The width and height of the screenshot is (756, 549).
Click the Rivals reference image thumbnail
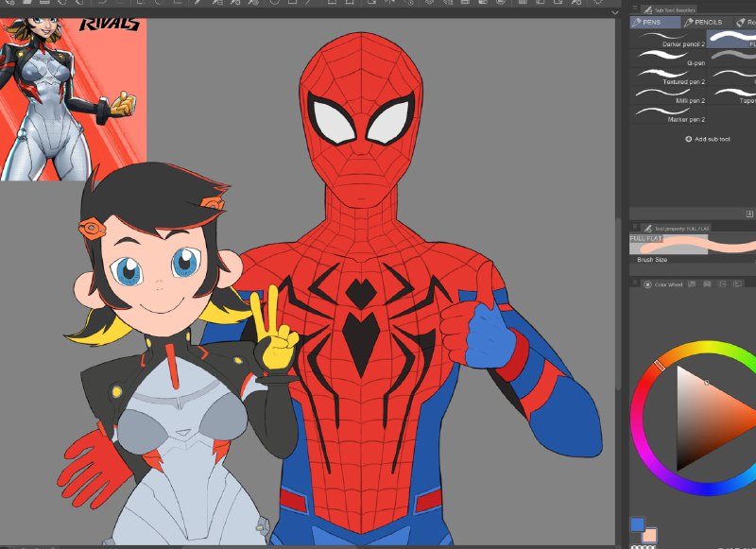point(74,99)
